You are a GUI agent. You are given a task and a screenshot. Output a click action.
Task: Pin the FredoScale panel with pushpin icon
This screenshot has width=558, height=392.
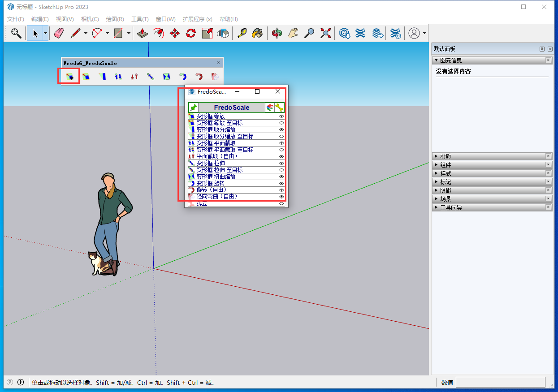[193, 108]
